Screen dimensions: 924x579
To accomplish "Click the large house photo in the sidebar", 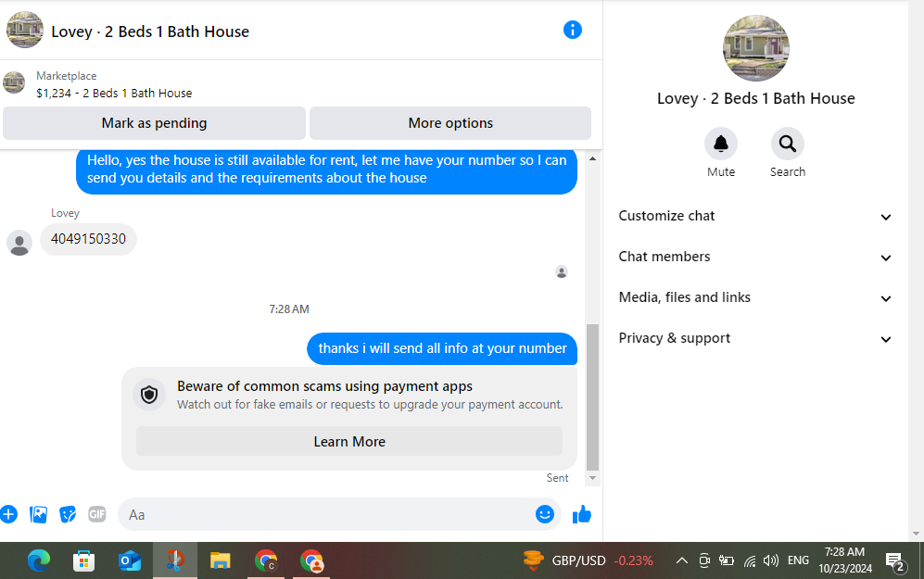I will [x=755, y=48].
